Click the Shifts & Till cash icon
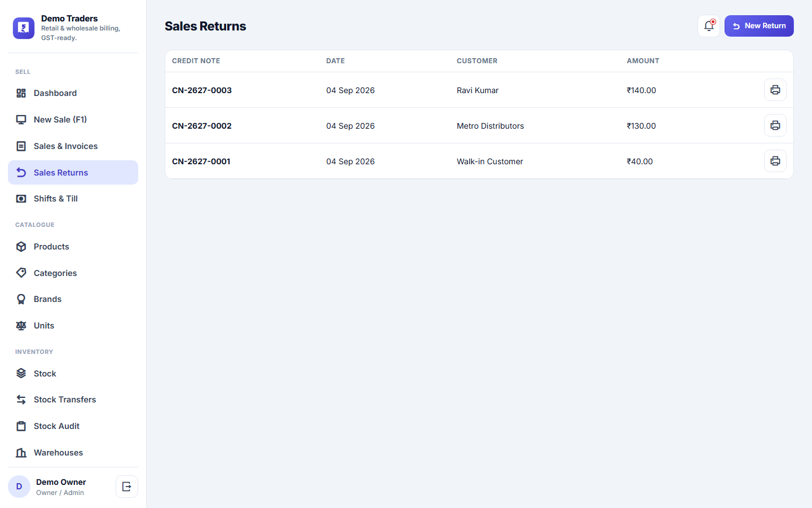 tap(21, 199)
